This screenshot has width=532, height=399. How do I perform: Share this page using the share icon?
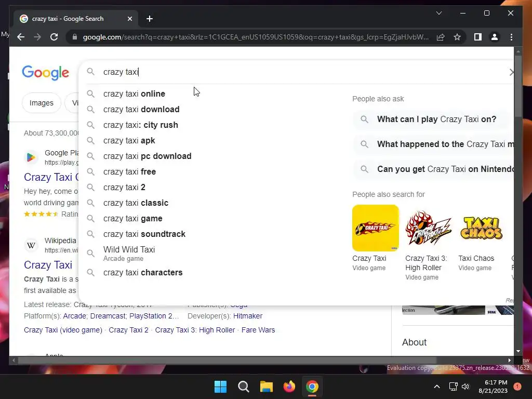click(441, 37)
